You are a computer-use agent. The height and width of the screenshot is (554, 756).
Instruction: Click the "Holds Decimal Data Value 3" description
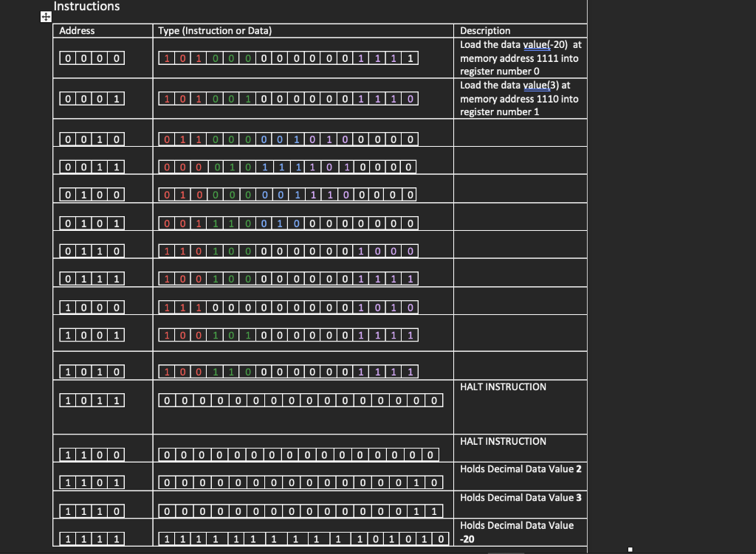[520, 497]
